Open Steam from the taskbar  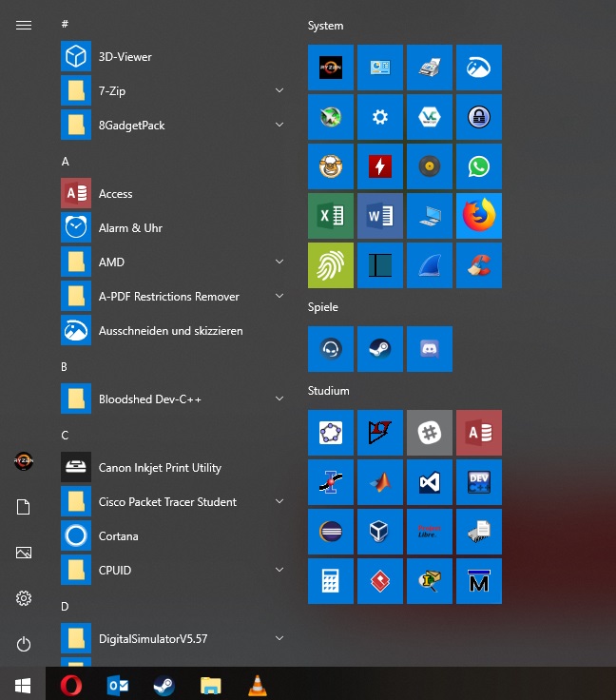164,686
